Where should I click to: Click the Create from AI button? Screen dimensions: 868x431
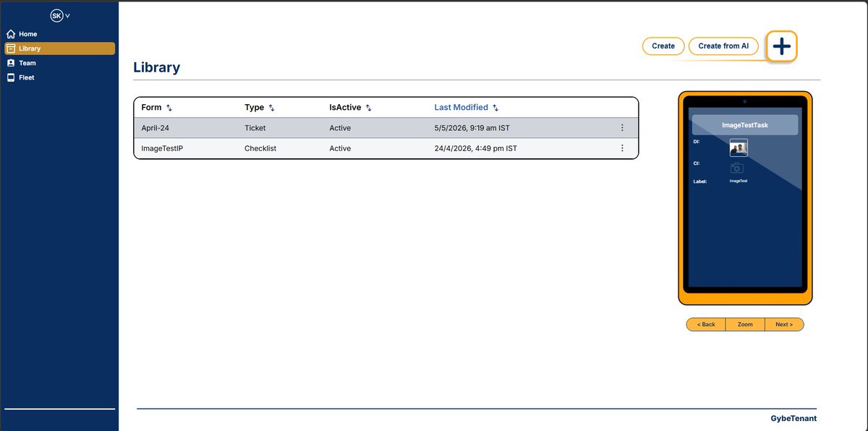coord(723,46)
